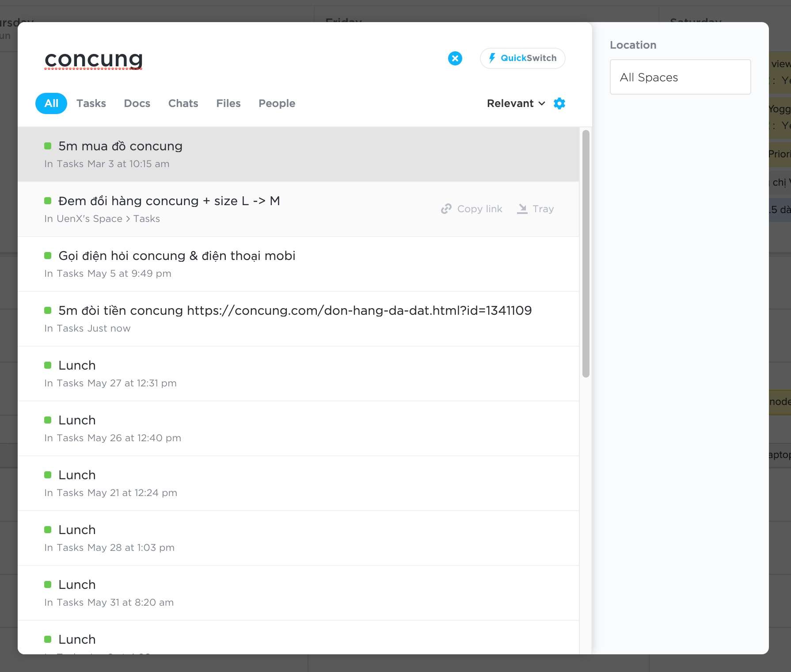Switch to the Chats tab
This screenshot has height=672, width=791.
(x=183, y=103)
